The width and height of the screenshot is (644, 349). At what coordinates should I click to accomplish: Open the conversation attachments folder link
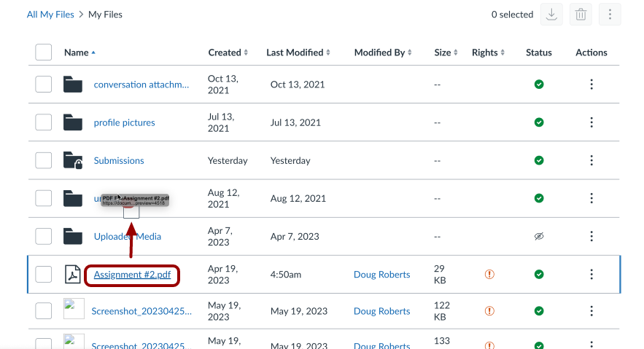(x=141, y=85)
